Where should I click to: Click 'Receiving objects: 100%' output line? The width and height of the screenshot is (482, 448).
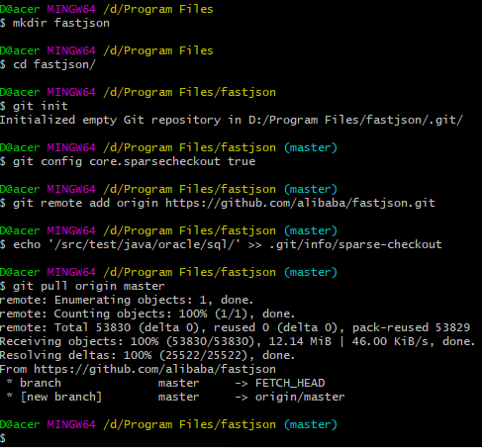238,341
